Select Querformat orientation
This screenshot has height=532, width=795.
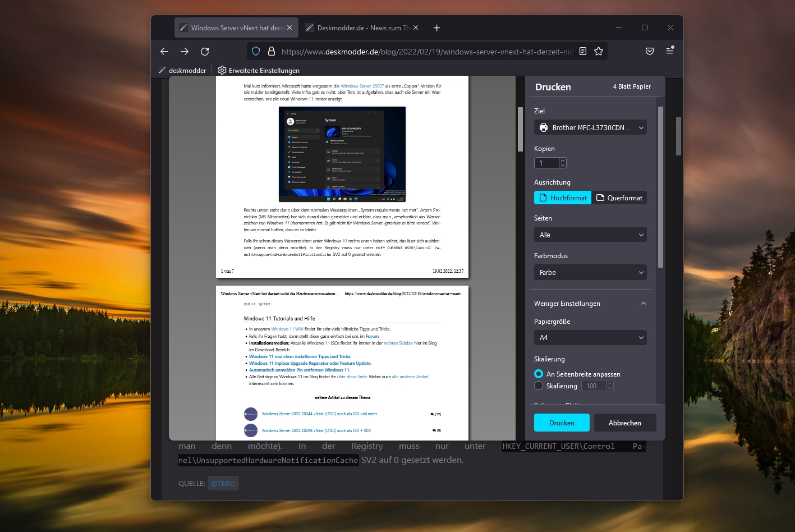[x=619, y=198]
